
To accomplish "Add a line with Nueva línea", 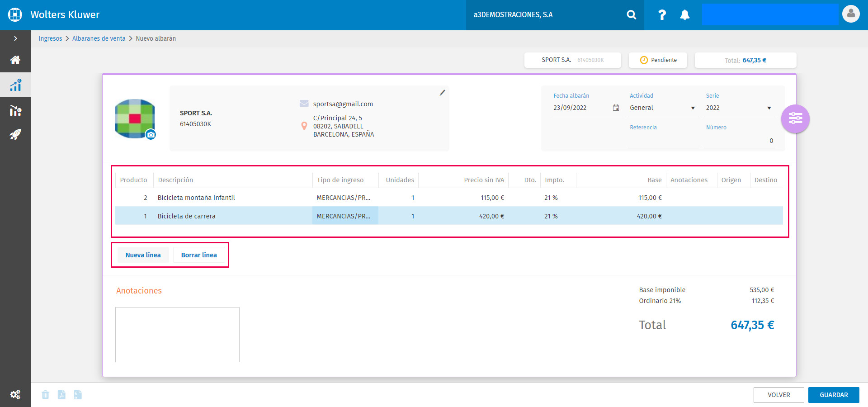I will pyautogui.click(x=143, y=255).
